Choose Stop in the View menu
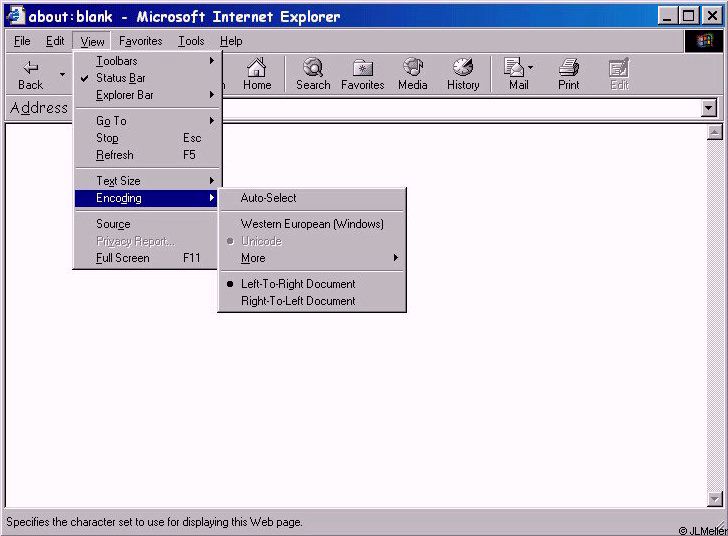This screenshot has height=536, width=728. point(146,138)
